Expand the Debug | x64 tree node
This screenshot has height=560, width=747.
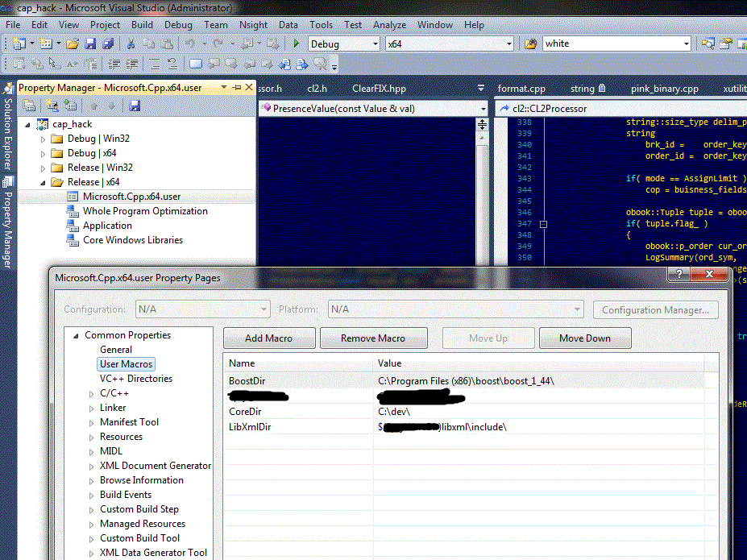[43, 154]
